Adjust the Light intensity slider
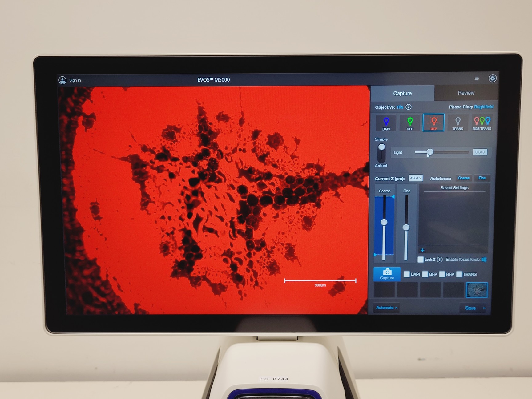This screenshot has width=532, height=399. (x=430, y=152)
